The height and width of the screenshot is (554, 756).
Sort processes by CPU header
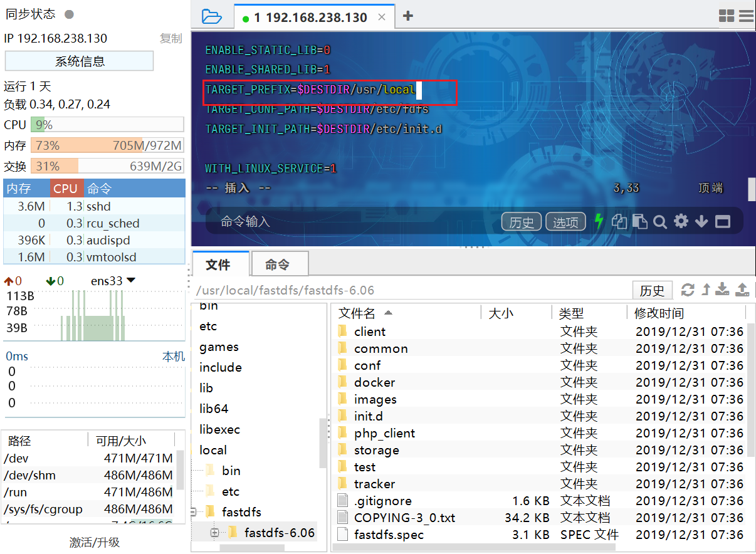[x=65, y=189]
